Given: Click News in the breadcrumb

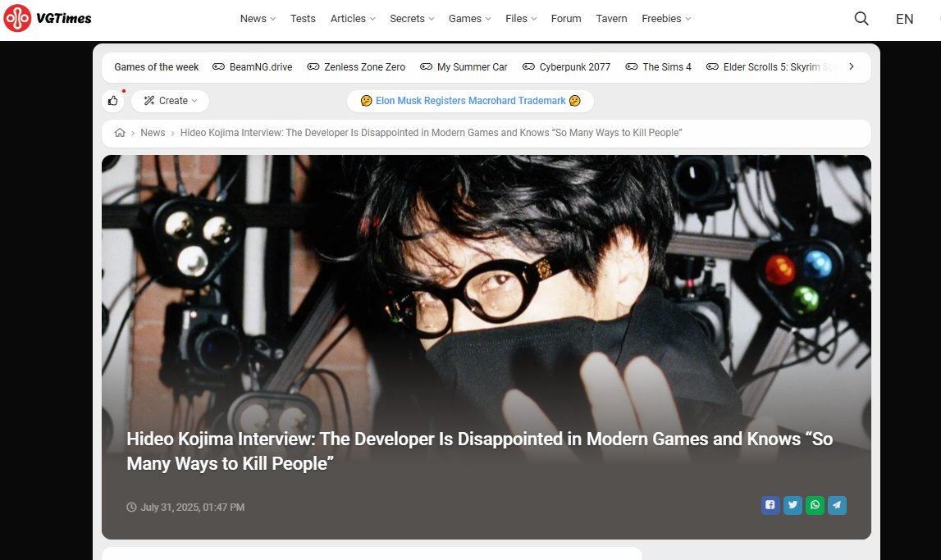Looking at the screenshot, I should coord(153,133).
